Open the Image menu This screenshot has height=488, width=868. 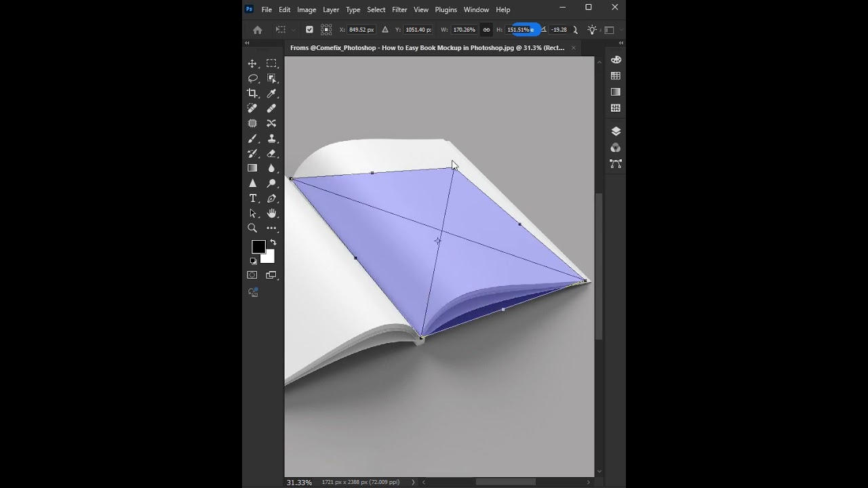[x=307, y=9]
